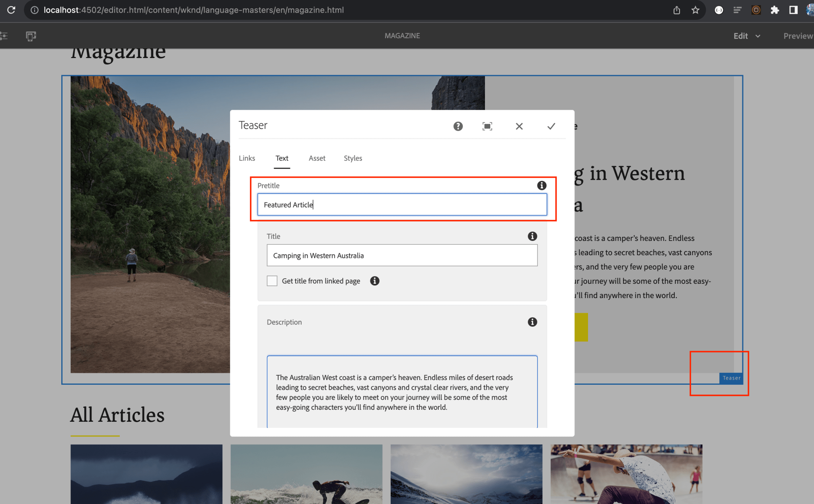Screen dimensions: 814x504
Task: Switch to the Links tab
Action: pos(247,158)
